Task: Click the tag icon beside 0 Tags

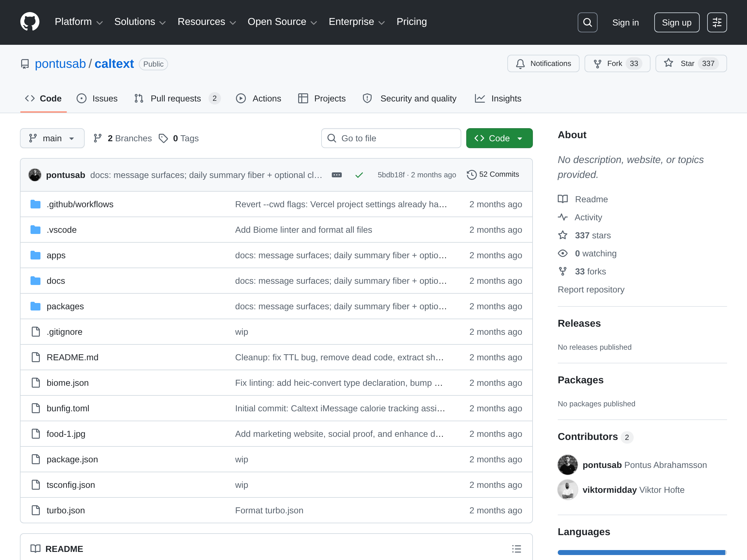Action: pos(163,138)
